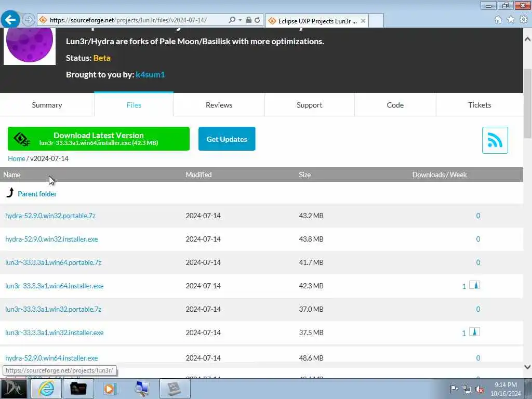Sort files by the Size column header
Image resolution: width=532 pixels, height=399 pixels.
click(x=304, y=175)
